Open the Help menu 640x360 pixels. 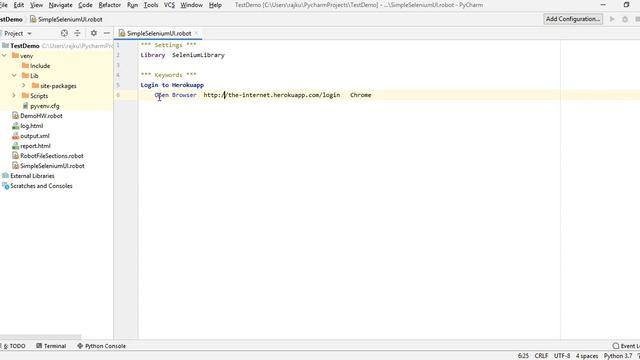[215, 5]
